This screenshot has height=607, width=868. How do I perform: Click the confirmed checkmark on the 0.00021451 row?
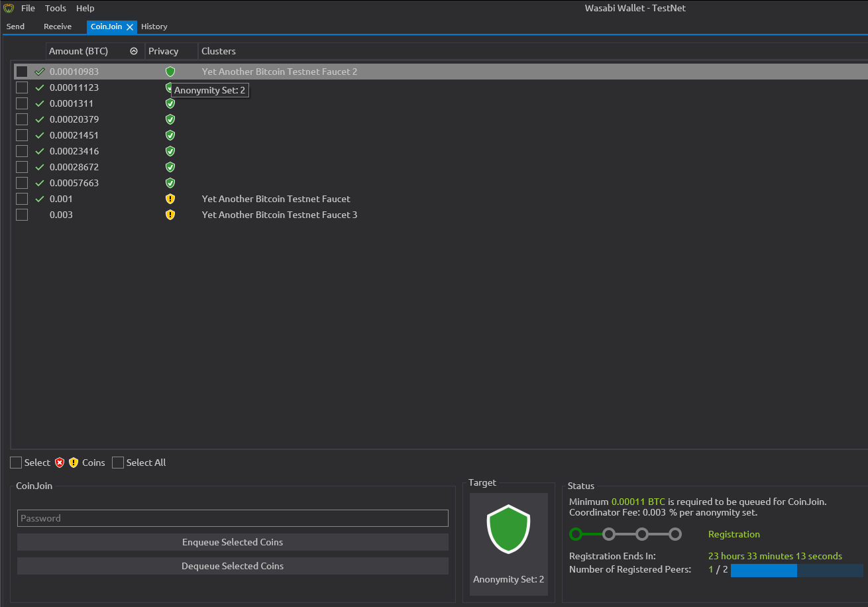pyautogui.click(x=40, y=135)
